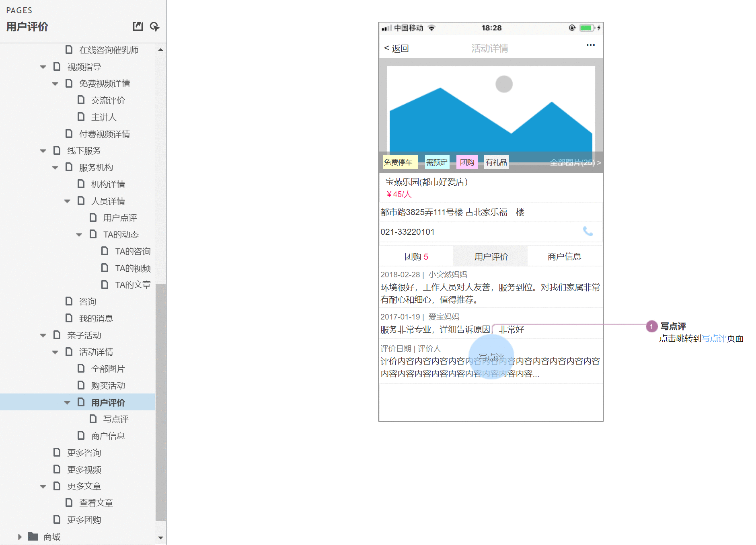Collapse the 亲子活动 tree node
The width and height of the screenshot is (756, 545).
point(43,335)
